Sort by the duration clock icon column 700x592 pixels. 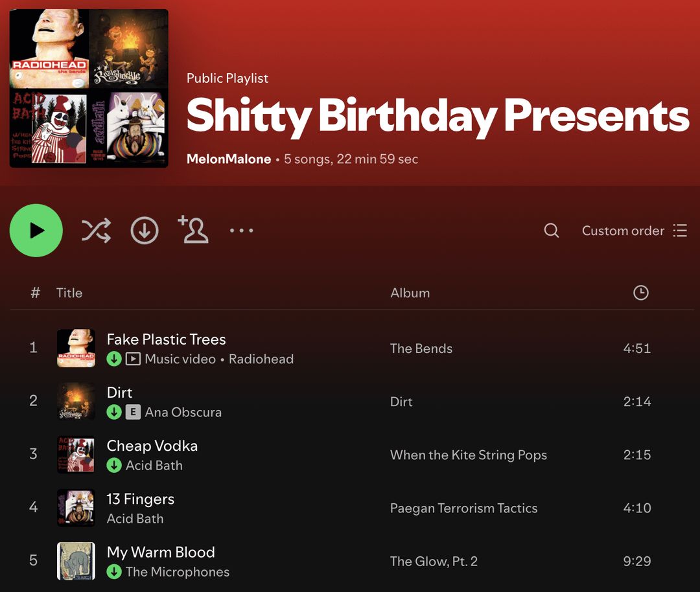tap(641, 293)
